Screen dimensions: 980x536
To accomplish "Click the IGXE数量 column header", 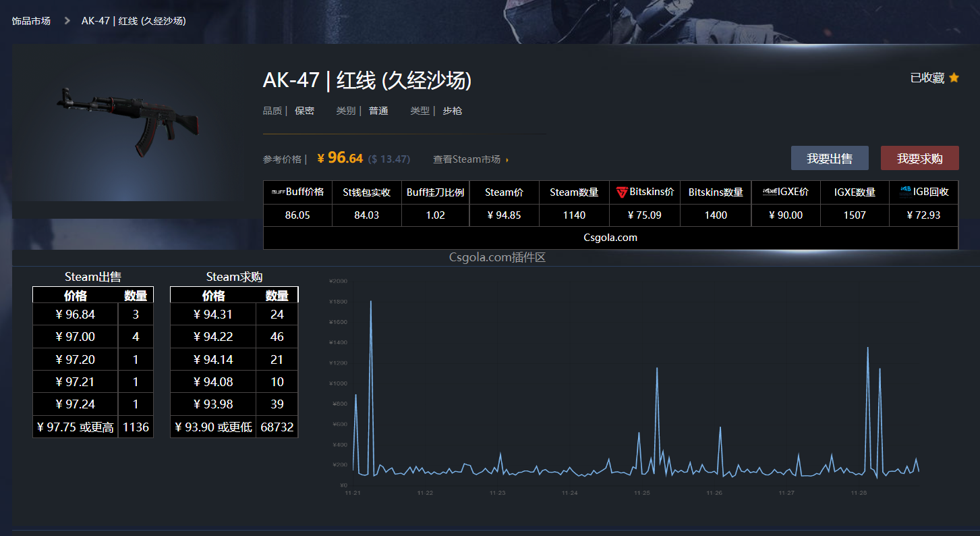I will point(855,192).
